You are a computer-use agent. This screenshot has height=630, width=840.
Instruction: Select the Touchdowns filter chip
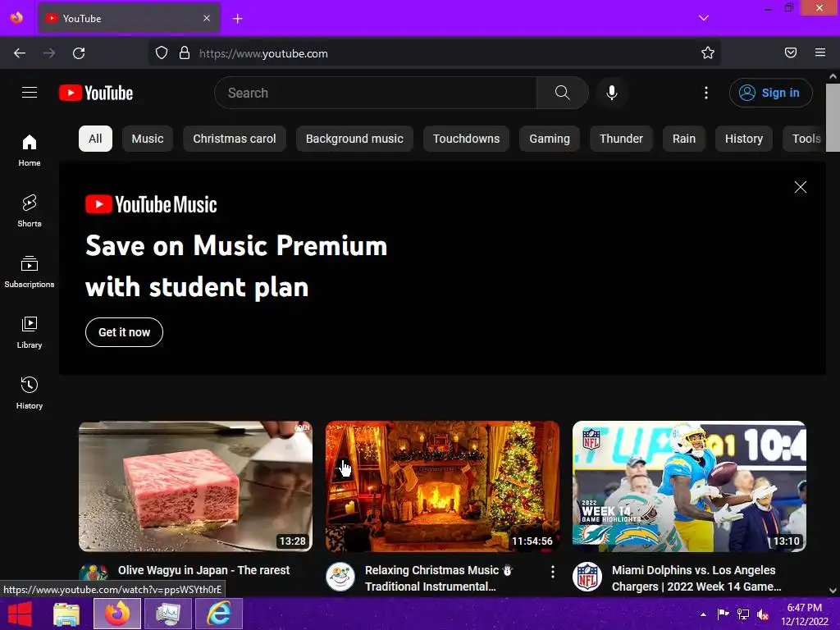coord(466,139)
